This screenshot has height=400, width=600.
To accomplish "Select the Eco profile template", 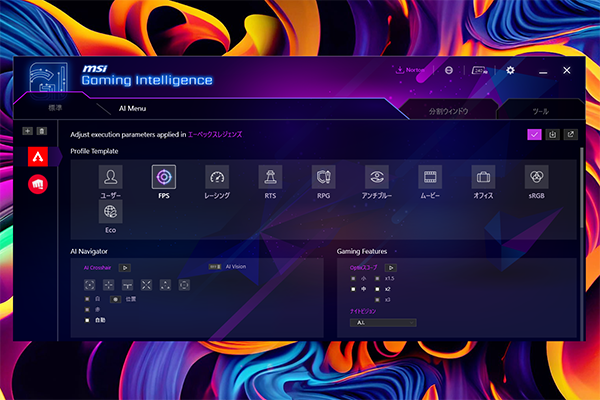I will click(111, 211).
